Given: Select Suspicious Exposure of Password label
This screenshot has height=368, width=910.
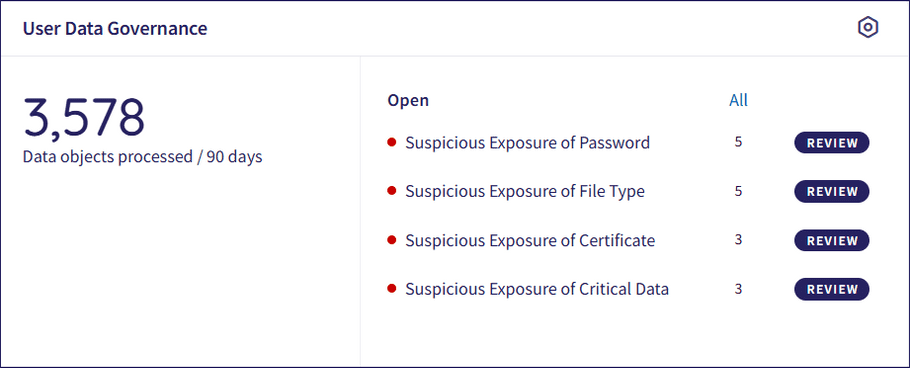Looking at the screenshot, I should click(528, 143).
